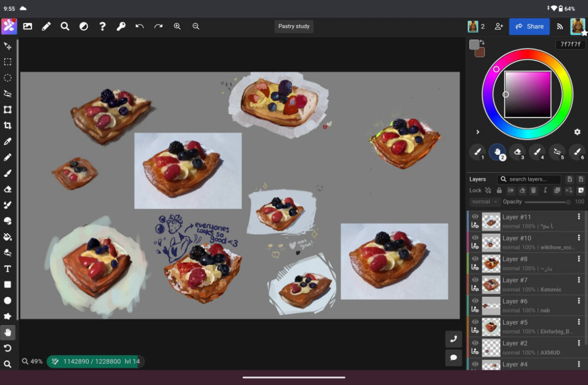Zoom out using the minus magnifier

pos(196,26)
